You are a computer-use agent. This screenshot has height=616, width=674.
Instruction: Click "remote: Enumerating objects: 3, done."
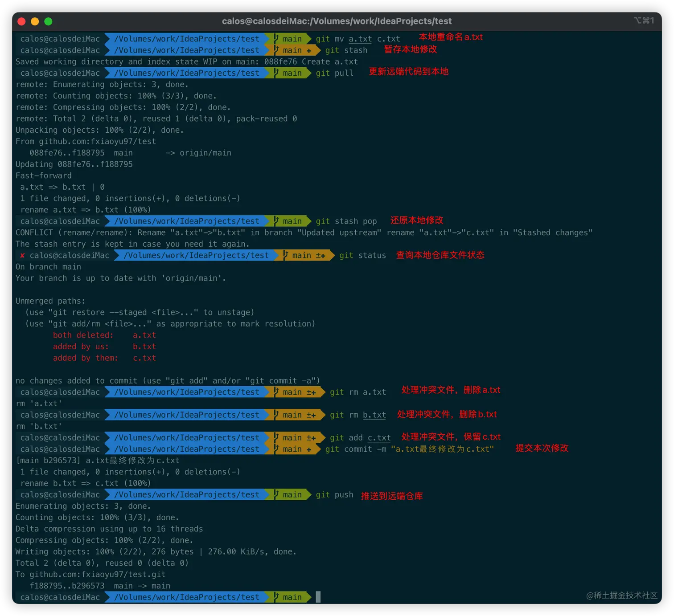click(x=102, y=85)
